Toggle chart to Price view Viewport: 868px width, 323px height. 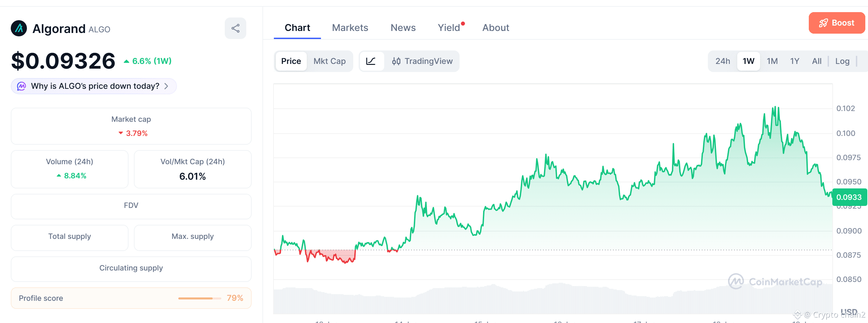pyautogui.click(x=291, y=61)
